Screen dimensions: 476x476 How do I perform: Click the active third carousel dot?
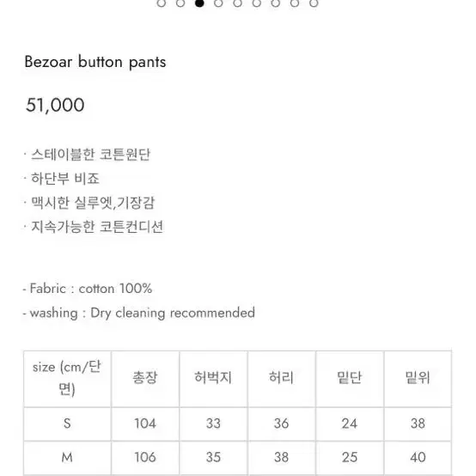coord(199,3)
